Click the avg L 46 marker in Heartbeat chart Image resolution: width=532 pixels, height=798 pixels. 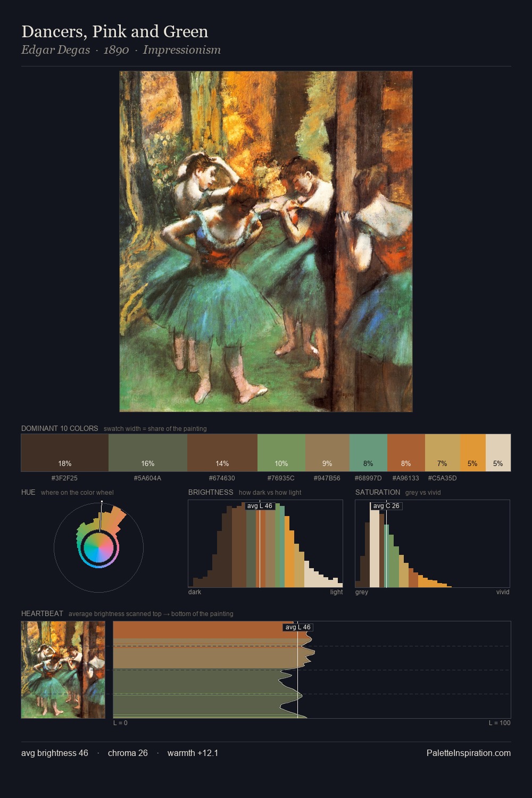tap(298, 627)
